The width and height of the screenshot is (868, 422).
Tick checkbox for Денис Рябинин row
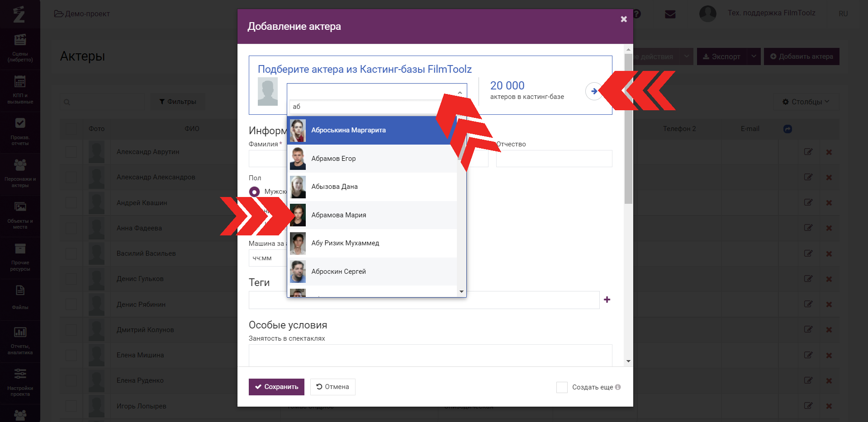(71, 304)
